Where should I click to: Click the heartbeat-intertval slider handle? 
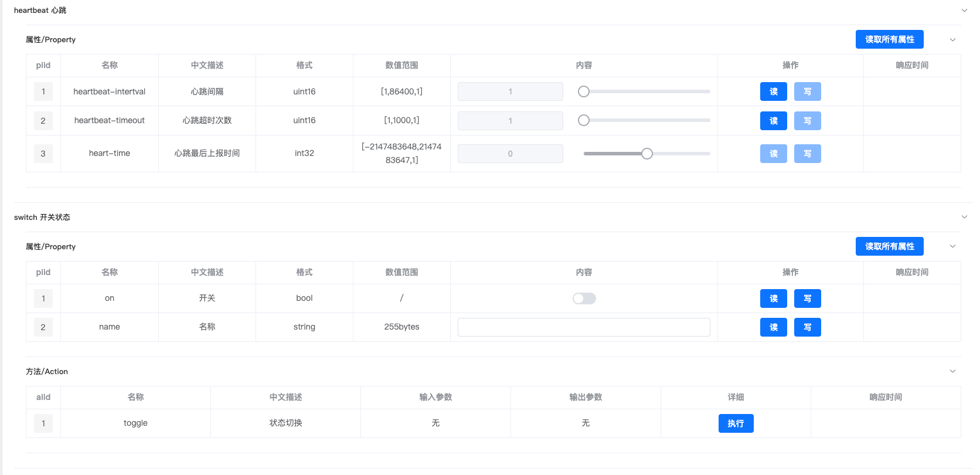pos(584,91)
